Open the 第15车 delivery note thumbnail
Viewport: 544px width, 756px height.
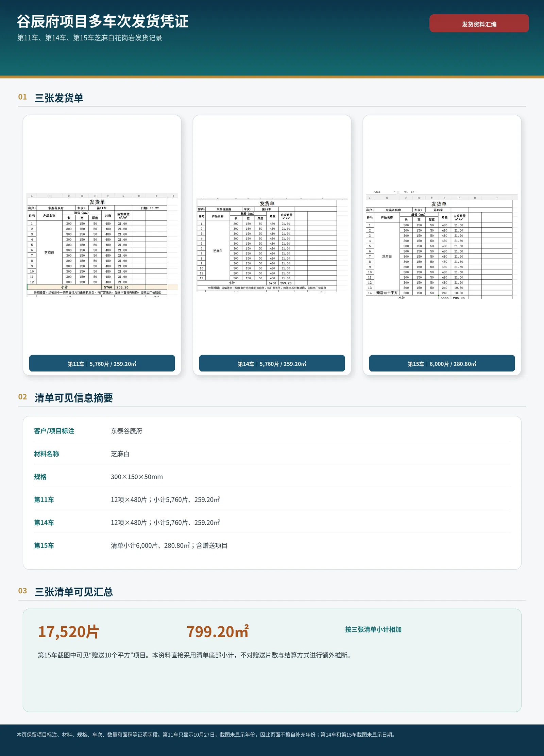pyautogui.click(x=442, y=245)
